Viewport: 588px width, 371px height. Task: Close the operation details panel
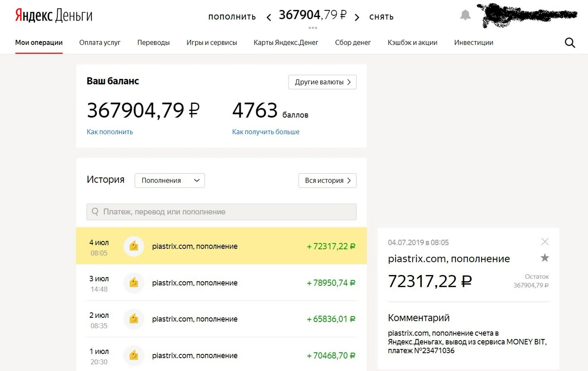[x=545, y=242]
